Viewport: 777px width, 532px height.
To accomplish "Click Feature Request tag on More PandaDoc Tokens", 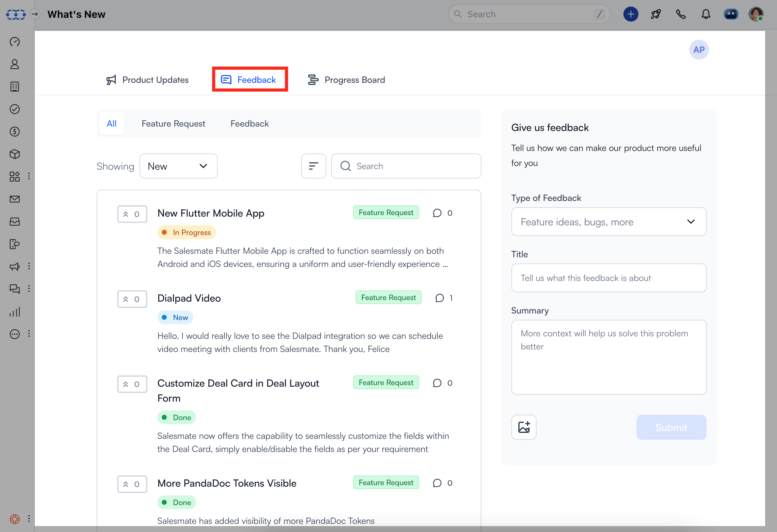I will 386,483.
